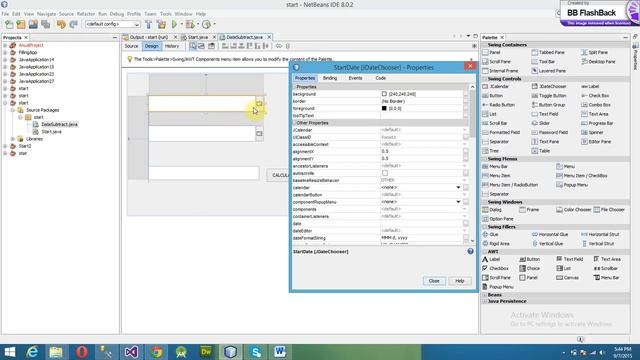Image resolution: width=640 pixels, height=360 pixels.
Task: Switch to Binding tab in Properties dialog
Action: coord(330,78)
